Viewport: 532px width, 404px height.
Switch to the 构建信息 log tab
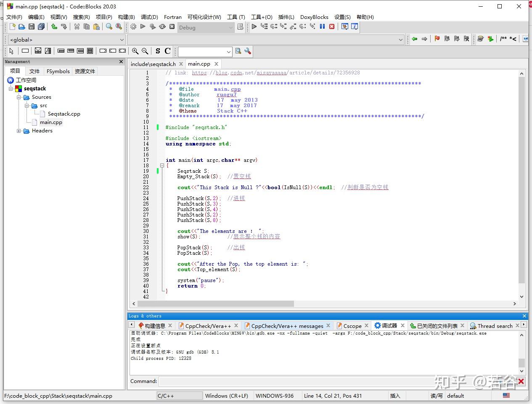click(155, 326)
